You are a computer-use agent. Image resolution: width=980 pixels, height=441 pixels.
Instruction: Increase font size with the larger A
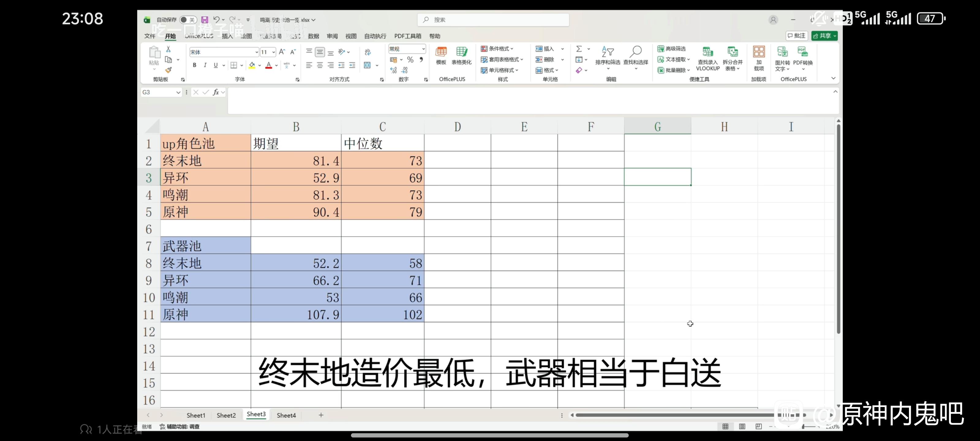pyautogui.click(x=282, y=52)
